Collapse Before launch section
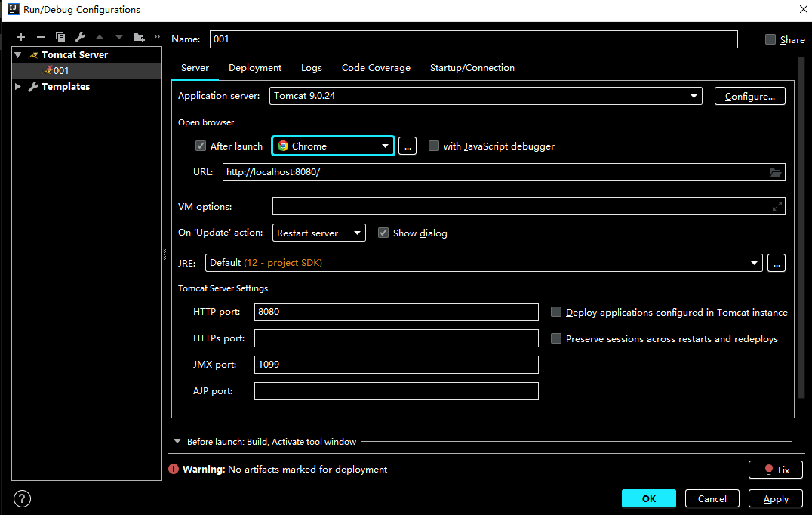This screenshot has height=515, width=812. point(177,442)
